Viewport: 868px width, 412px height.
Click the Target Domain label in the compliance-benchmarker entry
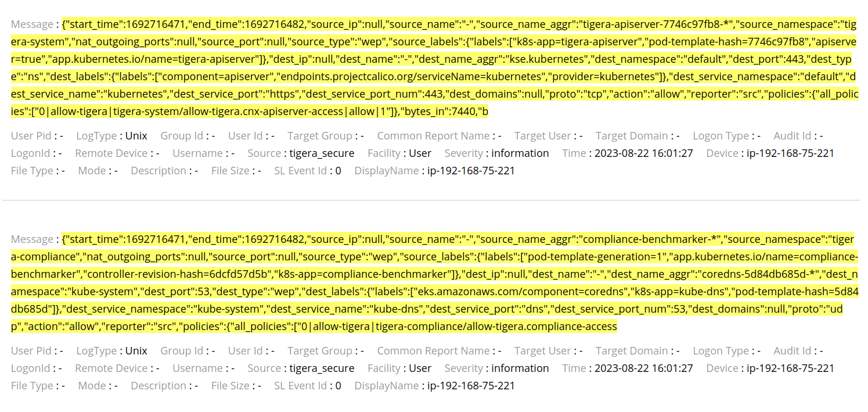(x=632, y=351)
